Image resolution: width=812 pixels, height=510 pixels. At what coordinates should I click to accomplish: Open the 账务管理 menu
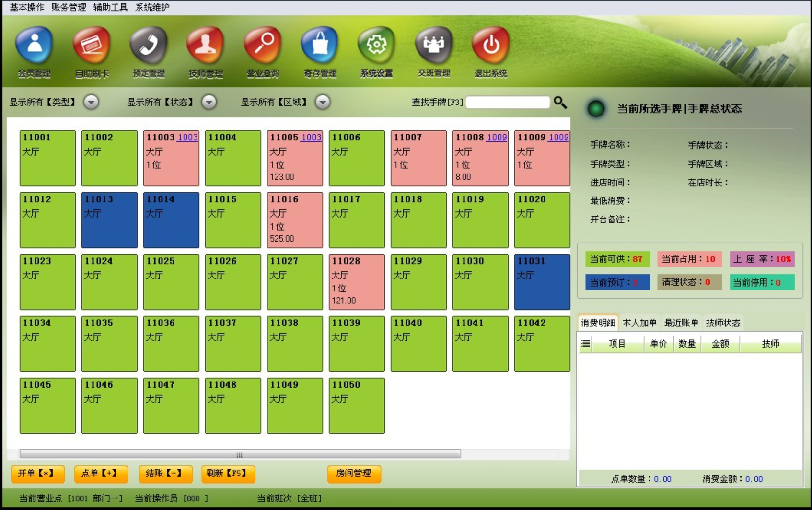(69, 7)
